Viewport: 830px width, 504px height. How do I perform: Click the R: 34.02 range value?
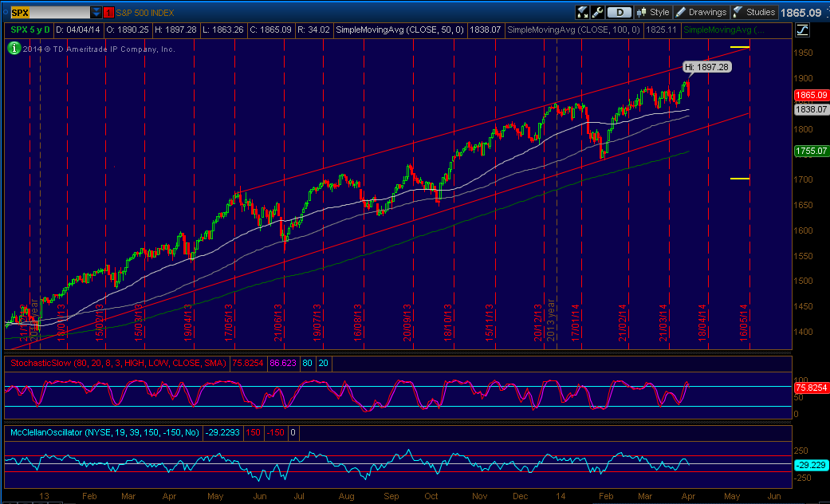coord(314,30)
